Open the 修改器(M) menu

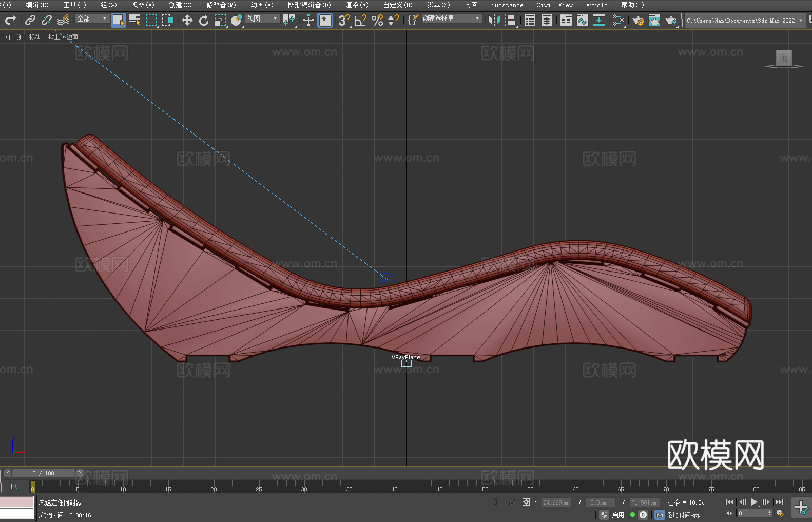pos(221,5)
